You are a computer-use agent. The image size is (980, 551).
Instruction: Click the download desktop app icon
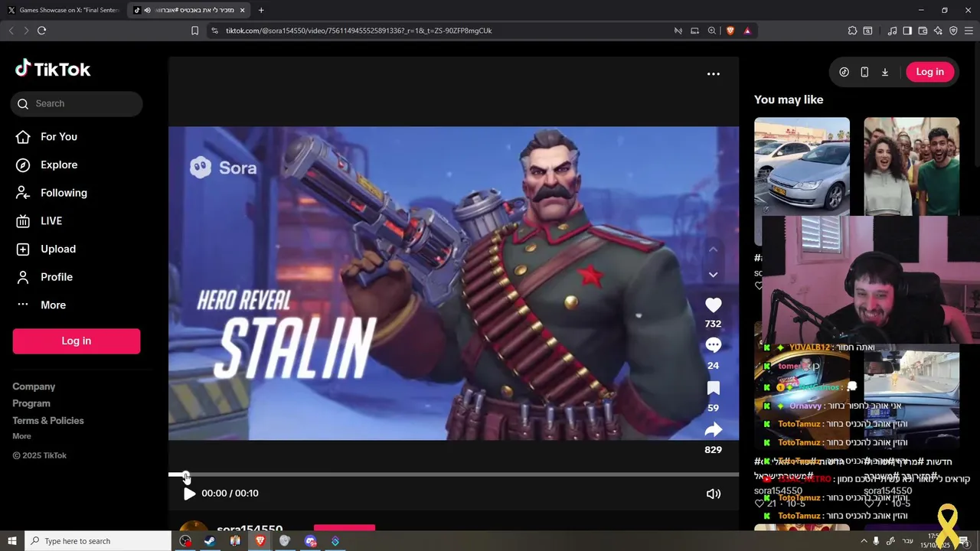(885, 72)
